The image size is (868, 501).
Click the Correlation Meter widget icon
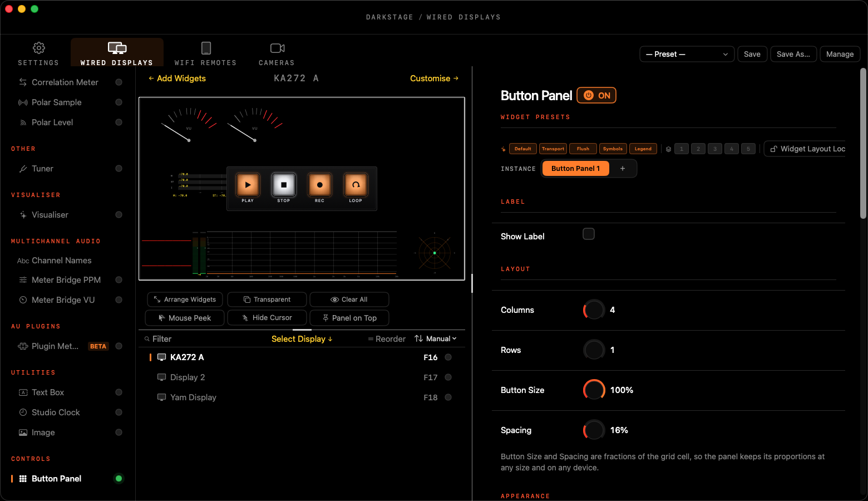pyautogui.click(x=23, y=82)
